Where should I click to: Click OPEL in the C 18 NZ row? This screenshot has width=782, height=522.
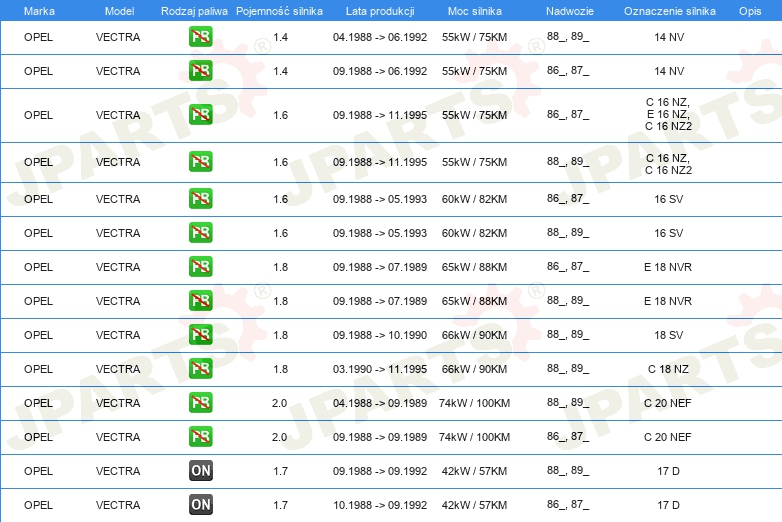(x=38, y=369)
